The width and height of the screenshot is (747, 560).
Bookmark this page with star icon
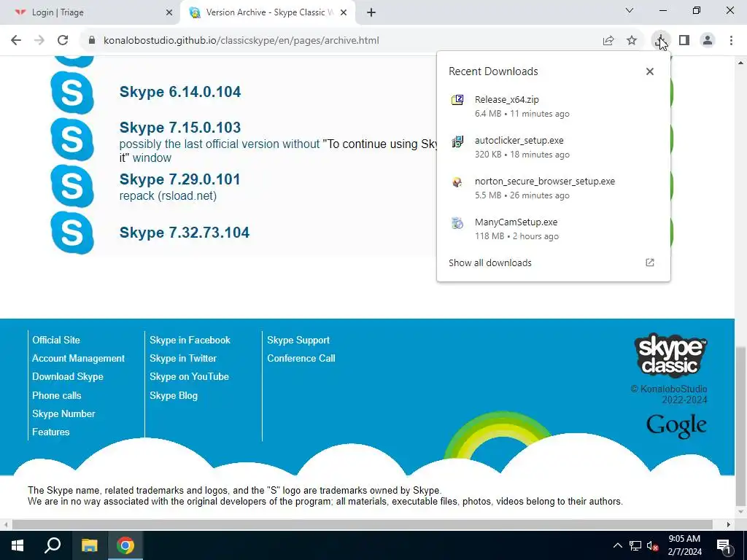point(632,41)
